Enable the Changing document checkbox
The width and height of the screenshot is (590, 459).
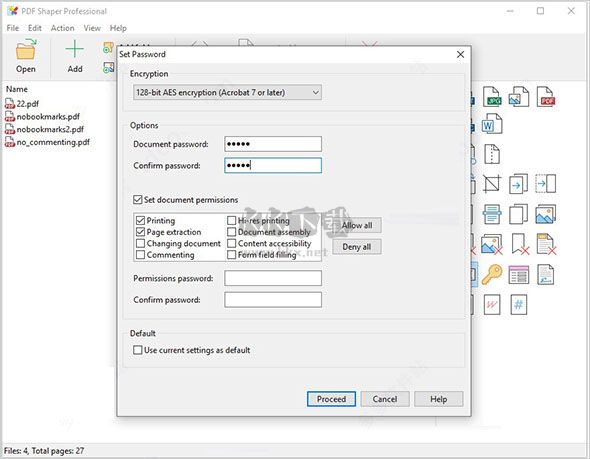(140, 243)
